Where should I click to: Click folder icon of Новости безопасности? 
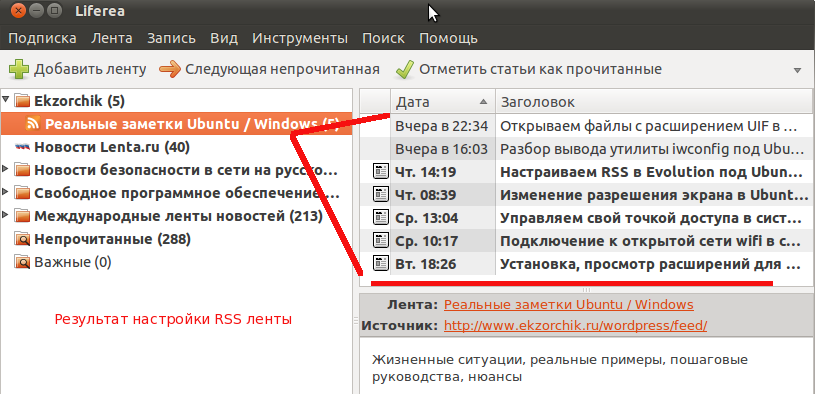(x=22, y=170)
